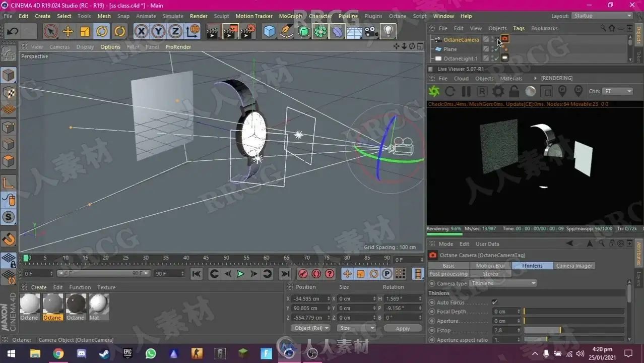Viewport: 644px width, 363px height.
Task: Switch to the Camera Imager tab
Action: click(x=574, y=266)
